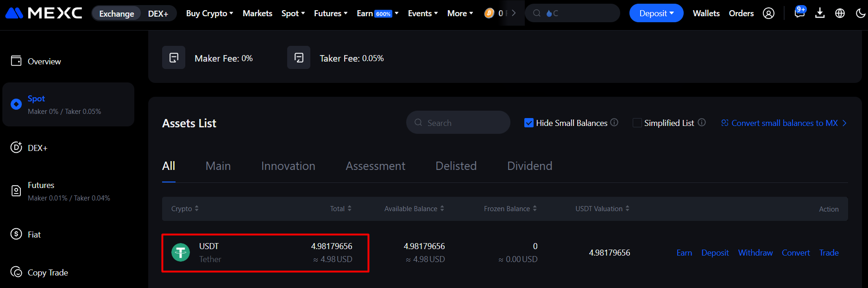Open the language globe icon
This screenshot has width=868, height=288.
840,13
